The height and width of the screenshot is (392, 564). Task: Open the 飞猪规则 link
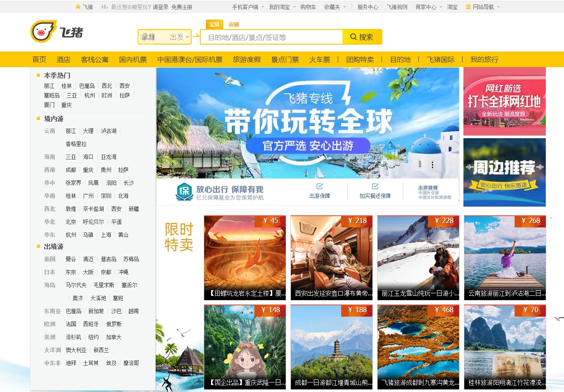click(x=397, y=7)
